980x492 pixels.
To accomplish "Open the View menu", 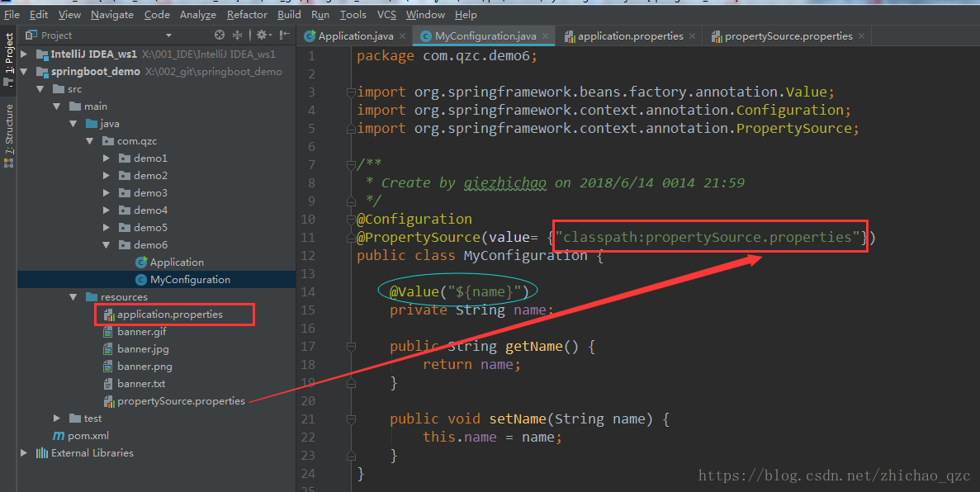I will pos(69,14).
